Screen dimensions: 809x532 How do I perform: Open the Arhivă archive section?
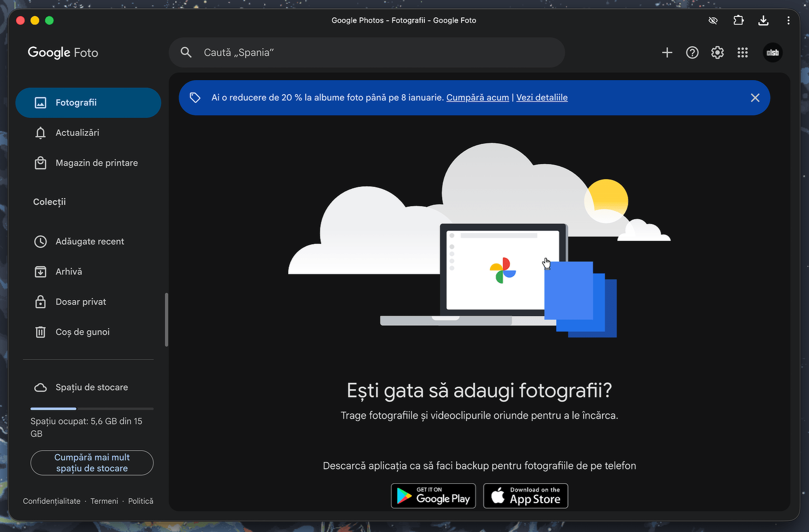click(x=69, y=272)
